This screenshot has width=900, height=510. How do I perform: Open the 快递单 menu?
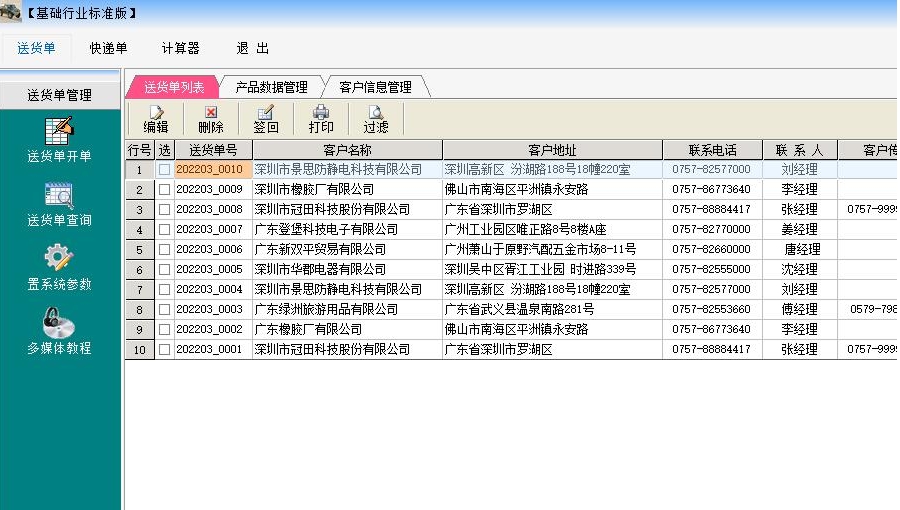[x=108, y=48]
